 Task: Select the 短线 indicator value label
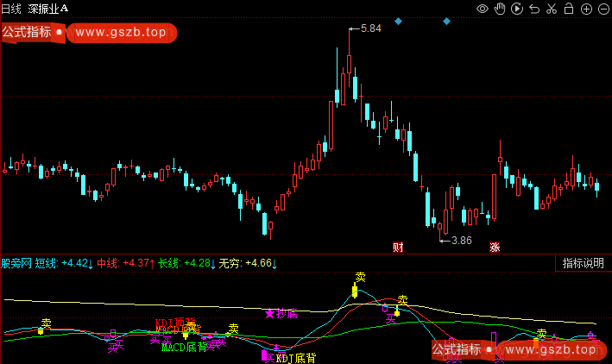64,264
